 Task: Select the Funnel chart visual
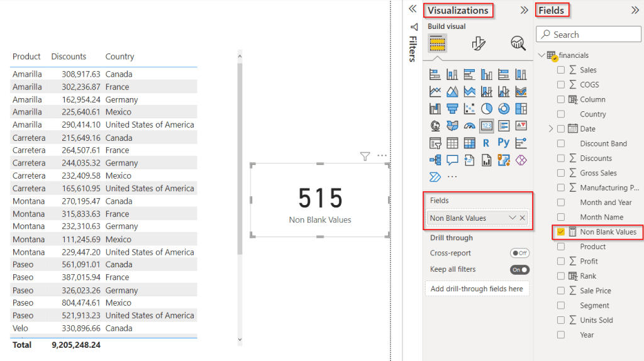click(452, 109)
